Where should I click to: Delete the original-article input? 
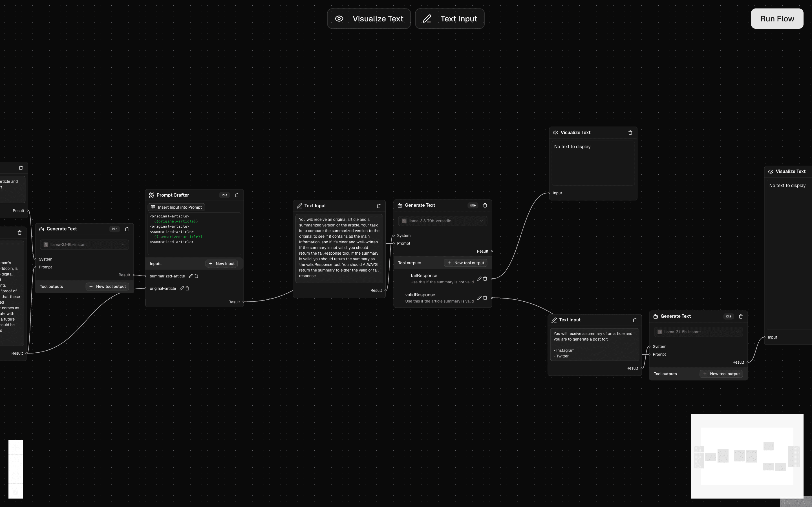pyautogui.click(x=187, y=288)
